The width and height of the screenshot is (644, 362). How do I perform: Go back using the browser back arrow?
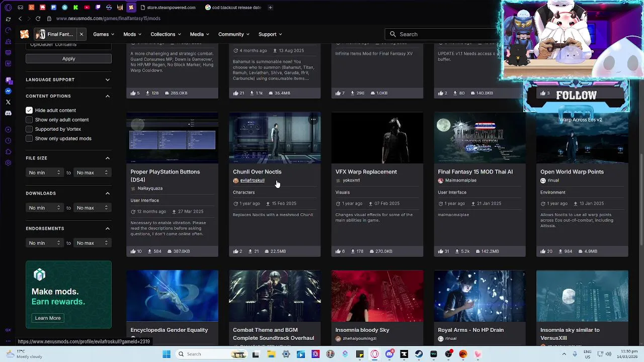20,19
